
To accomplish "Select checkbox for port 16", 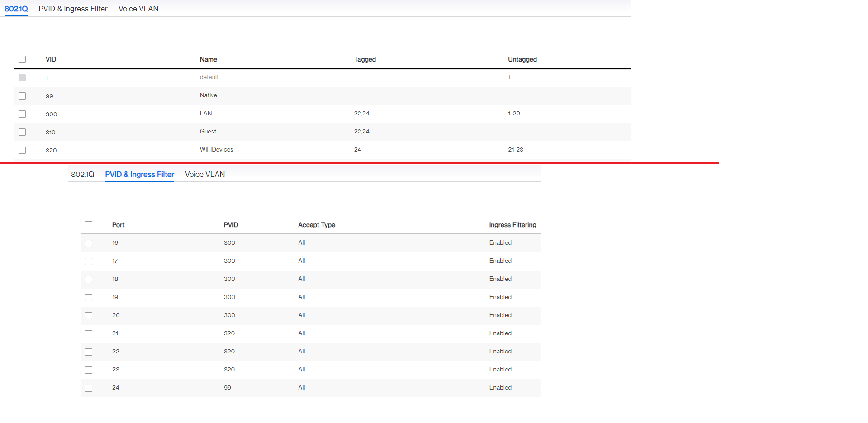I will point(89,243).
